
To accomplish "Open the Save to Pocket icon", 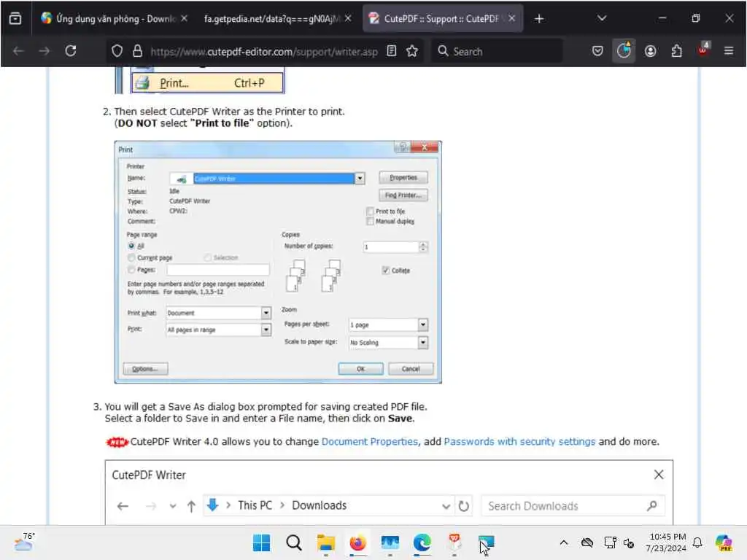I will coord(597,51).
